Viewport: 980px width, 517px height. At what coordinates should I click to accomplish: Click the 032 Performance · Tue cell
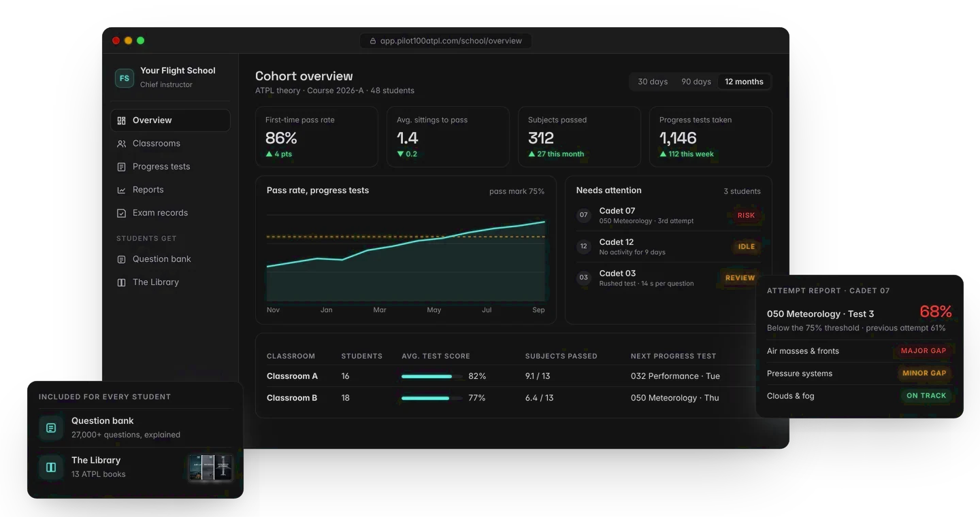pyautogui.click(x=675, y=376)
